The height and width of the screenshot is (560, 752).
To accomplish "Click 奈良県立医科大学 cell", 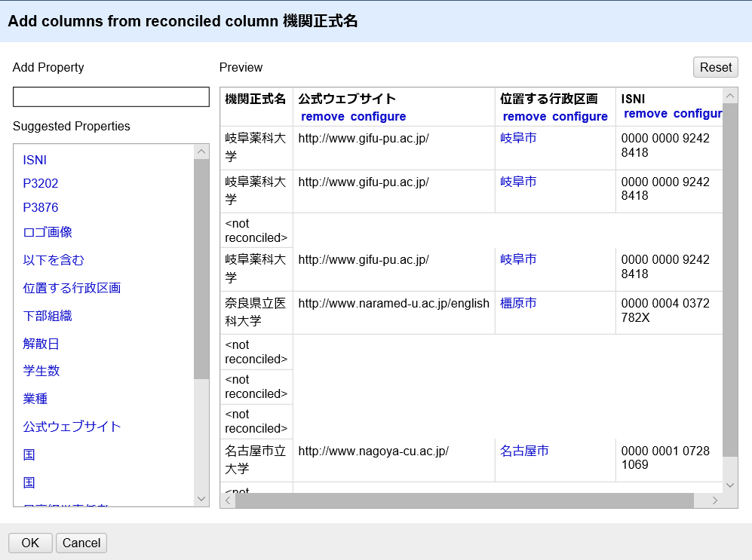I will 256,312.
